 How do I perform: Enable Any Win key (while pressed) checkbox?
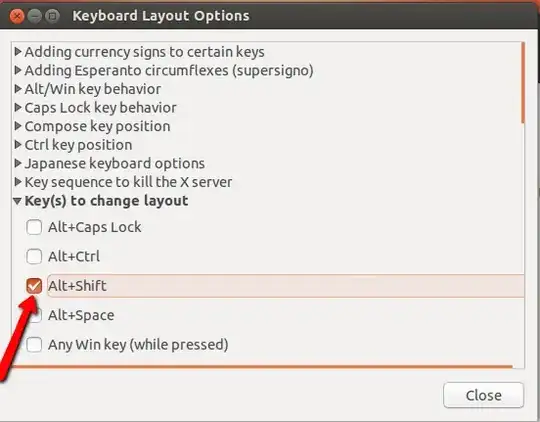[x=34, y=344]
